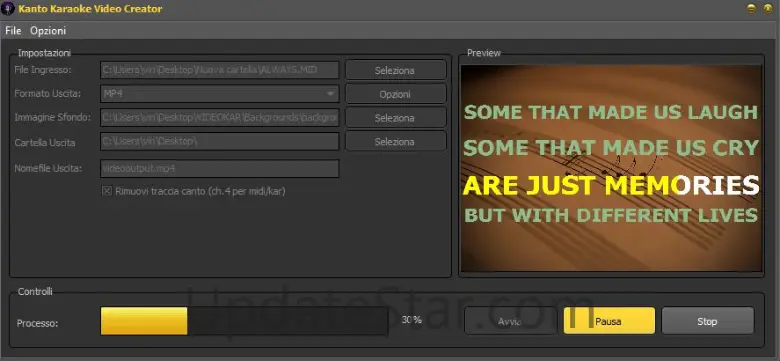780x361 pixels.
Task: Click the 'Cartella Uscita' label
Action: pyautogui.click(x=45, y=142)
